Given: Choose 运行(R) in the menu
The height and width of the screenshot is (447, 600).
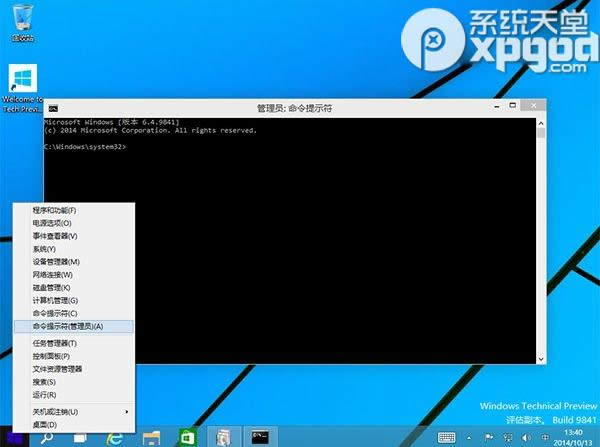Looking at the screenshot, I should (45, 395).
